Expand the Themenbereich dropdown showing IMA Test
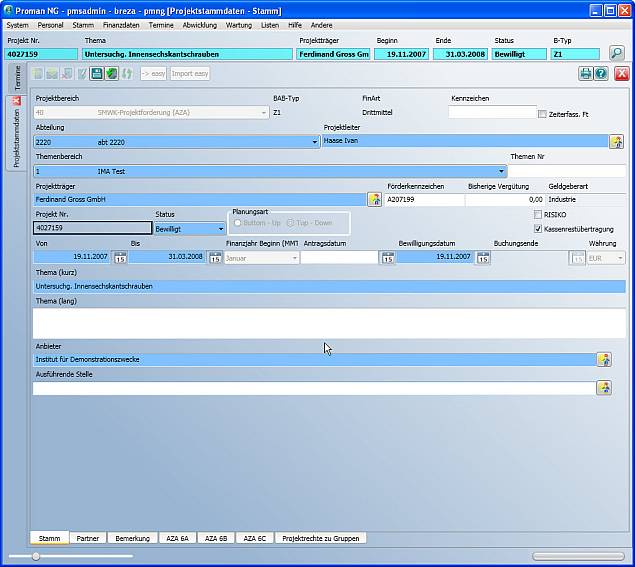635x567 pixels. tap(501, 171)
